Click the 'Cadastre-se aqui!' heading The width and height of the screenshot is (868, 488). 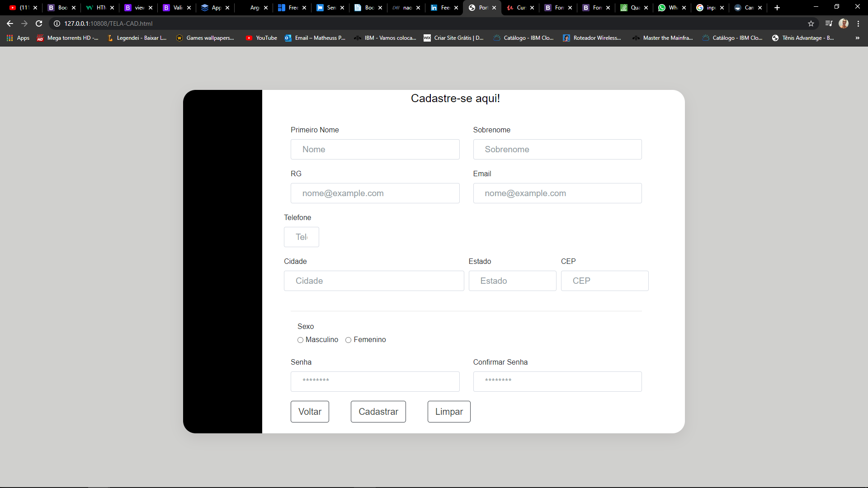coord(455,99)
